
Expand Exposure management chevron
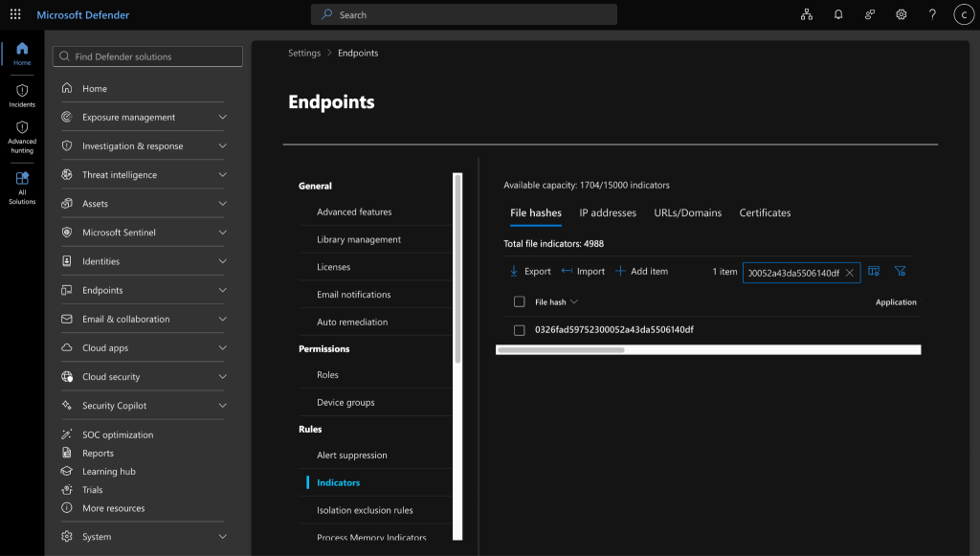222,117
